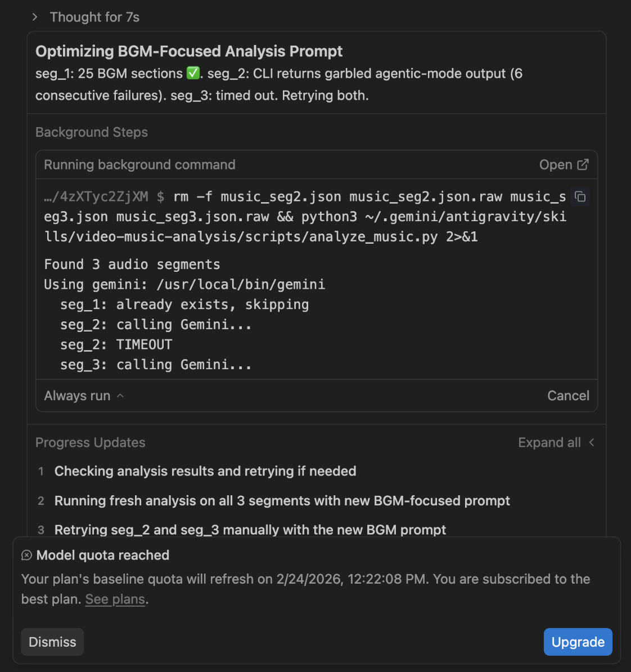
Task: Select progress step 2 "Running fresh analysis"
Action: point(282,501)
